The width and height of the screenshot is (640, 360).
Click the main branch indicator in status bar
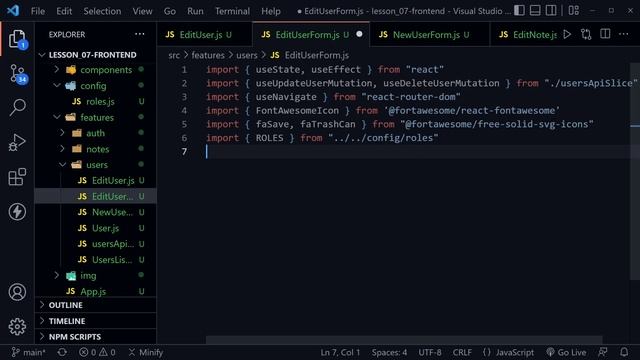pyautogui.click(x=28, y=352)
